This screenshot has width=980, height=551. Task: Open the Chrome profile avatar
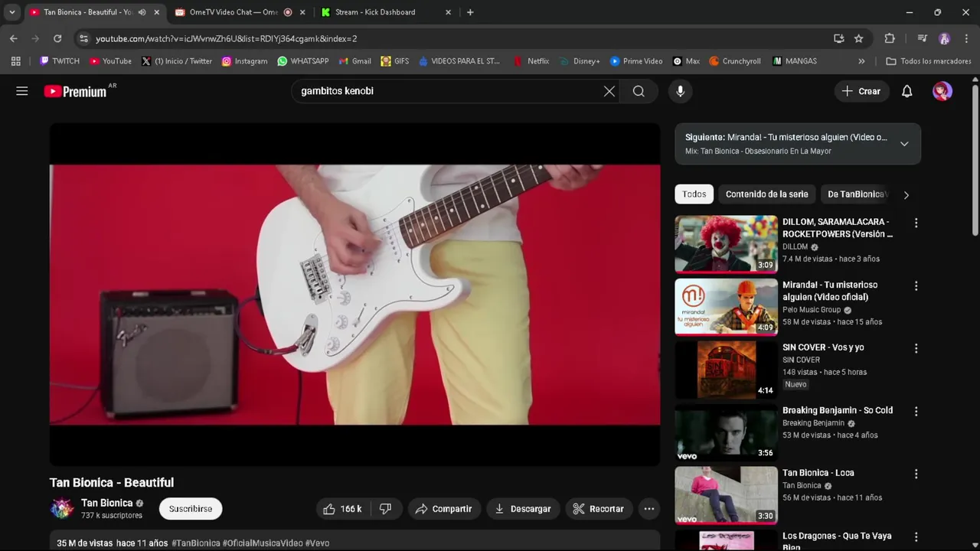point(944,38)
